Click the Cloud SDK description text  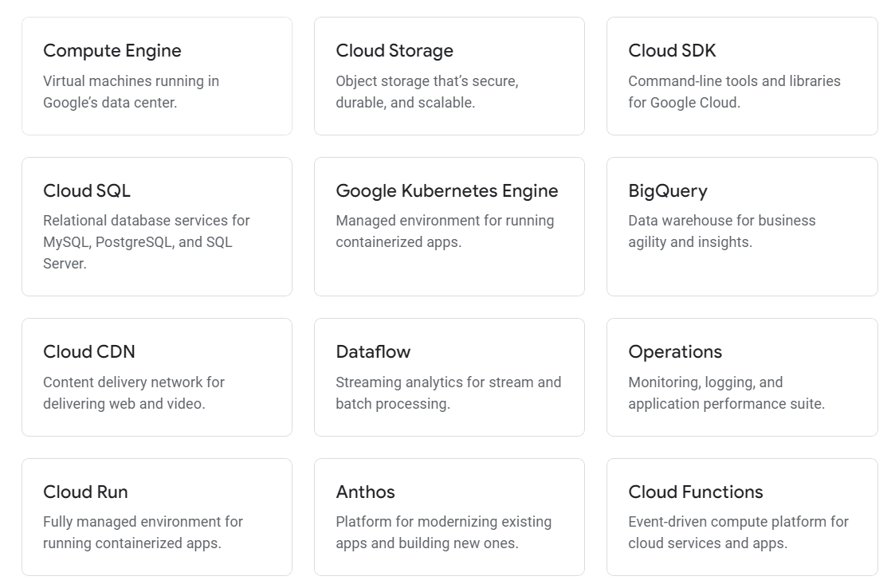pos(735,91)
